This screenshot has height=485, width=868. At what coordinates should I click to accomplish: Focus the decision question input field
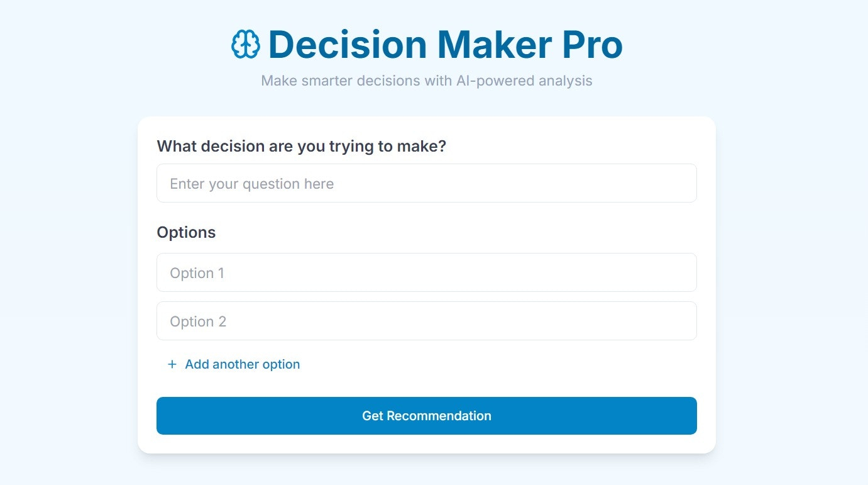click(x=427, y=183)
